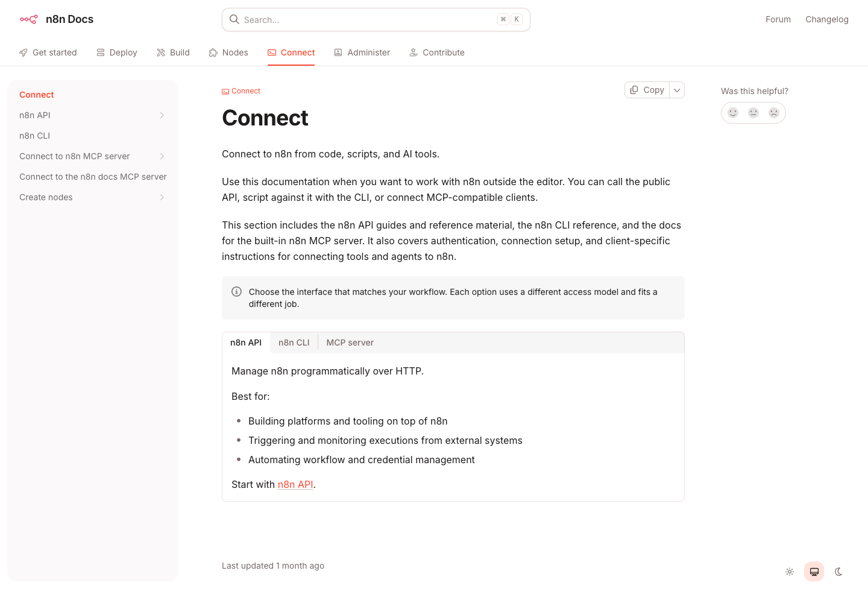Click 'Triggering and monitoring executions' bullet
868x591 pixels.
point(385,440)
